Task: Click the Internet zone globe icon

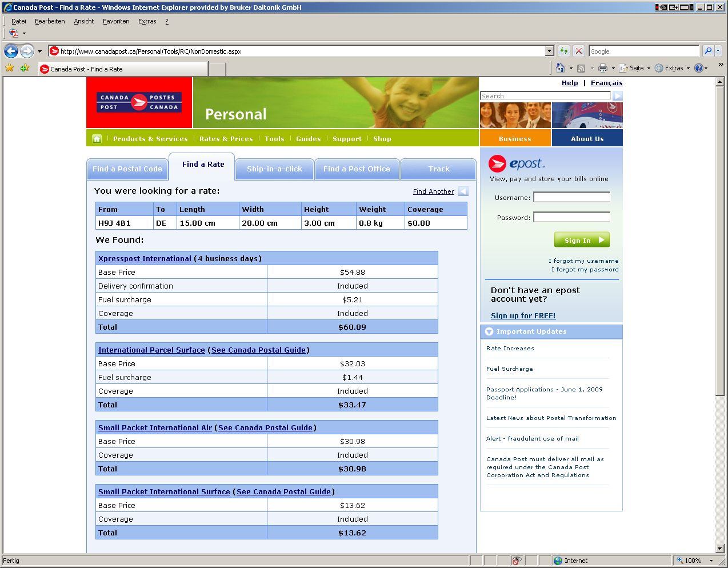Action: click(558, 561)
